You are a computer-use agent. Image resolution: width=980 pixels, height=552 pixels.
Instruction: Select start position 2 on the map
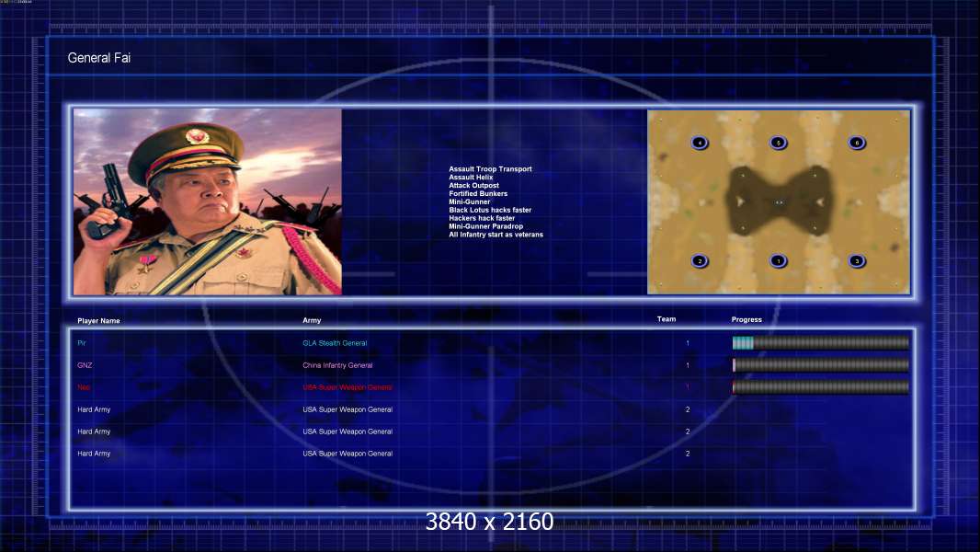[700, 260]
